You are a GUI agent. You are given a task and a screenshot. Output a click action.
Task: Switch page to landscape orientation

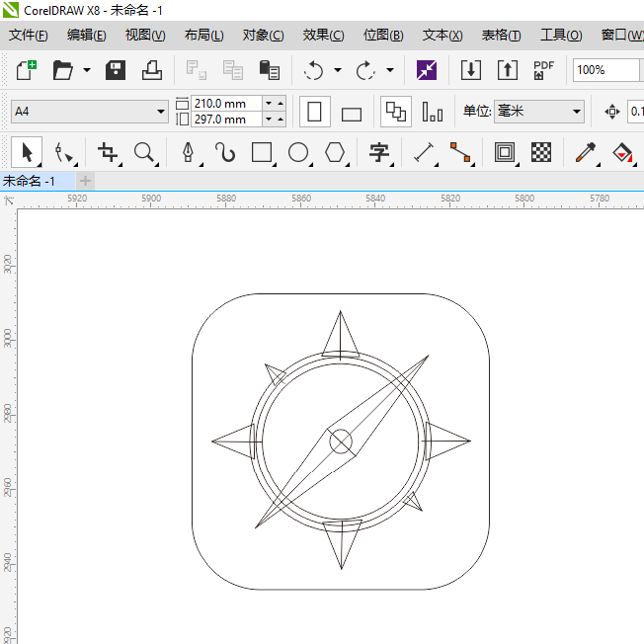click(351, 113)
